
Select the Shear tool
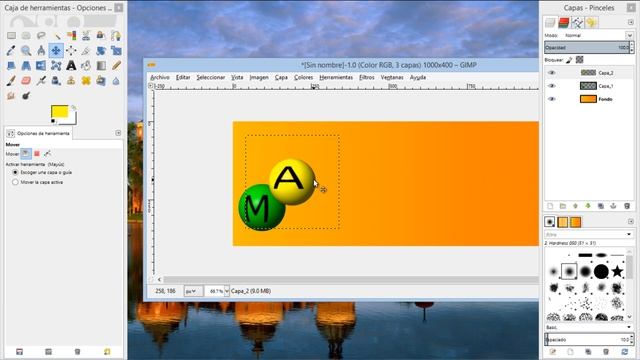point(11,66)
